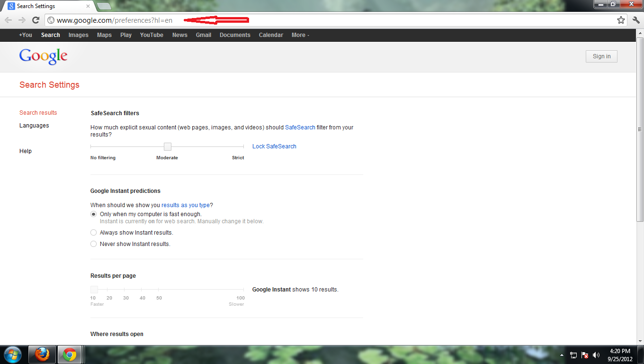Open network status tray icon

573,355
